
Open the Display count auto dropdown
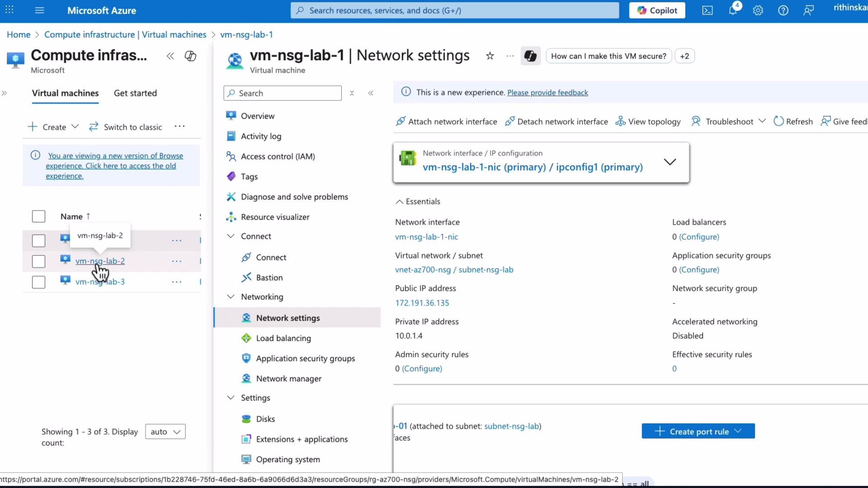[x=165, y=432]
